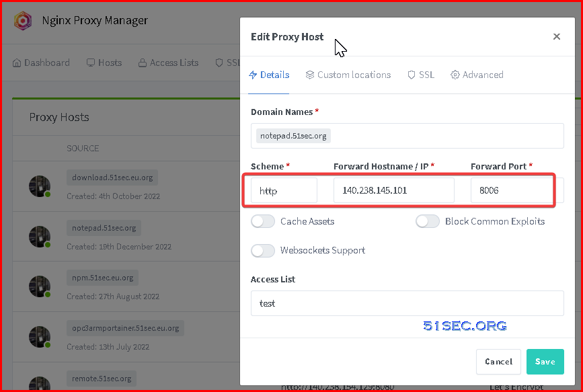Open the Access List dropdown showing test
This screenshot has width=583, height=392.
pyautogui.click(x=407, y=303)
